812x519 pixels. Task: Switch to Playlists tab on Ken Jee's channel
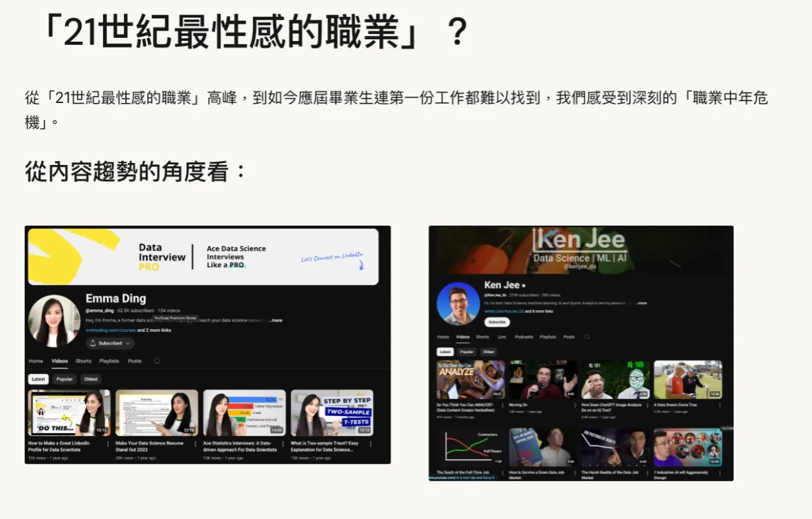(x=548, y=337)
